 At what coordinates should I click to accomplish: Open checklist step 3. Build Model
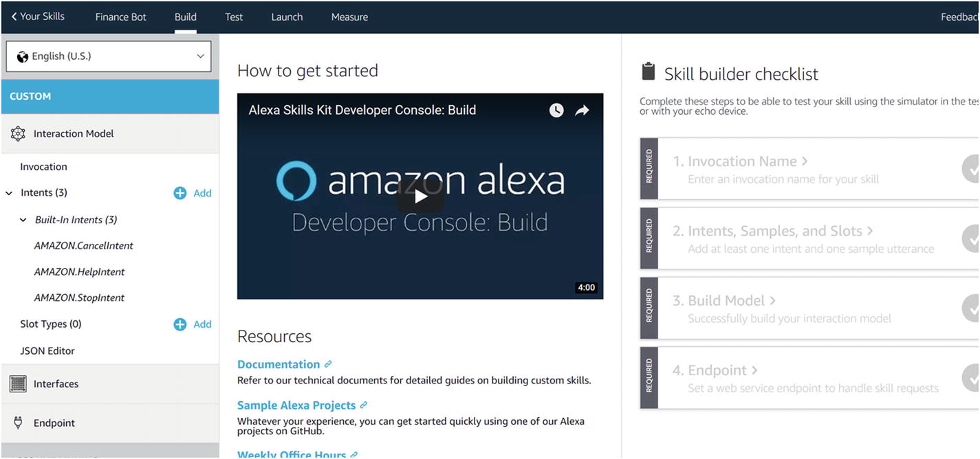point(724,300)
